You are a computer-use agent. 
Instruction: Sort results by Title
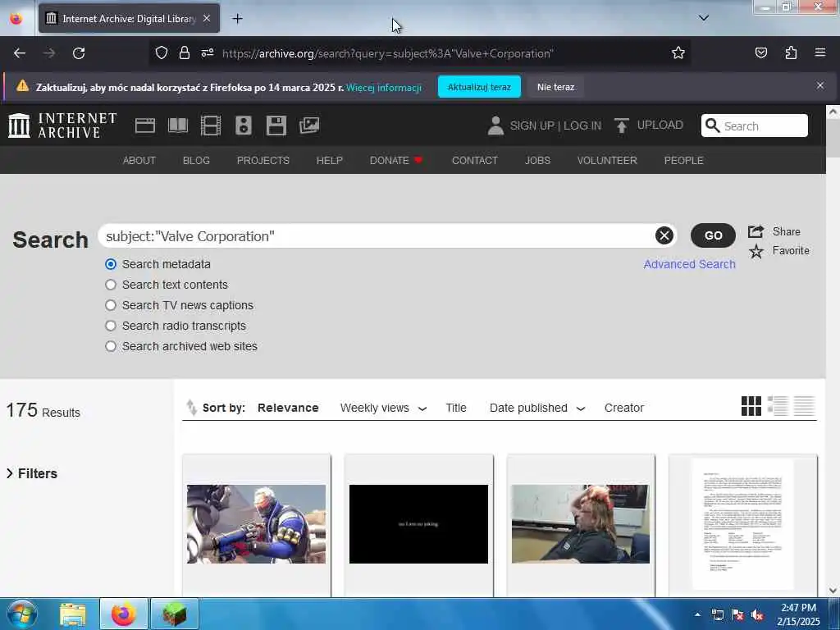pyautogui.click(x=456, y=409)
